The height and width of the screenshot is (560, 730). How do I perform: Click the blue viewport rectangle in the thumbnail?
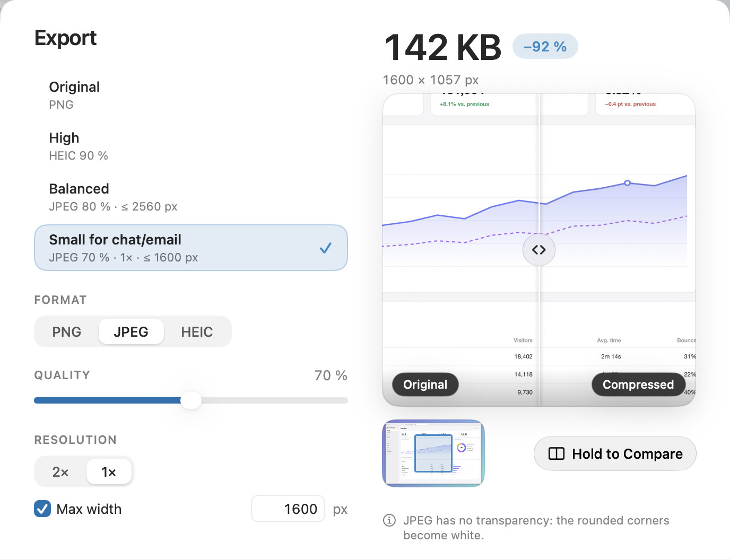pyautogui.click(x=433, y=453)
